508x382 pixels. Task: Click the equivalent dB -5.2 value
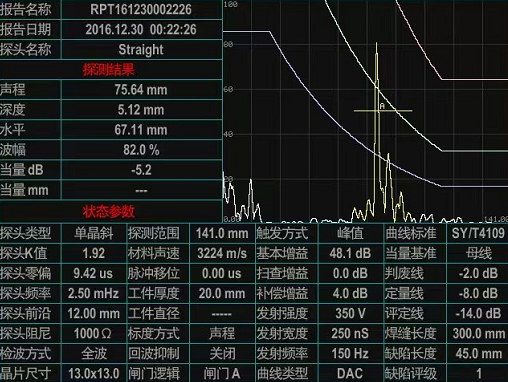141,170
